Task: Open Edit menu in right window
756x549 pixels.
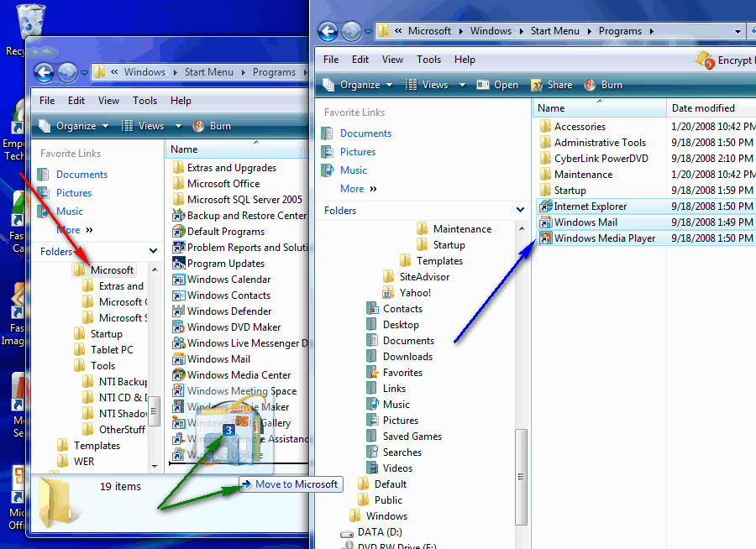Action: coord(360,60)
